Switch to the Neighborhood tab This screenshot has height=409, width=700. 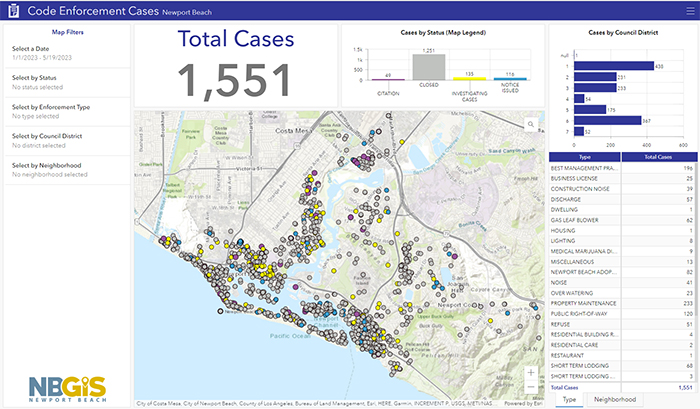tap(614, 399)
